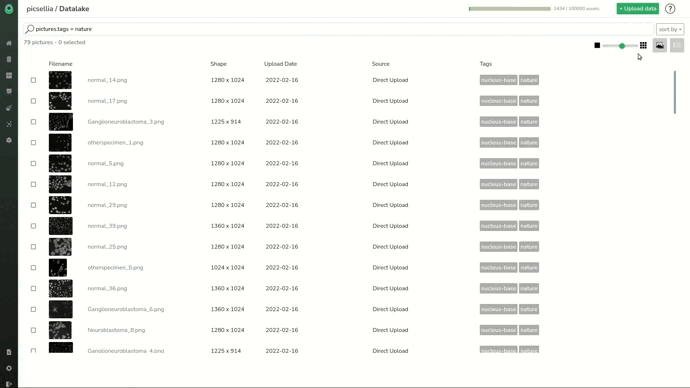Image resolution: width=690 pixels, height=388 pixels.
Task: Click the Picsellia logo in sidebar
Action: (x=9, y=9)
